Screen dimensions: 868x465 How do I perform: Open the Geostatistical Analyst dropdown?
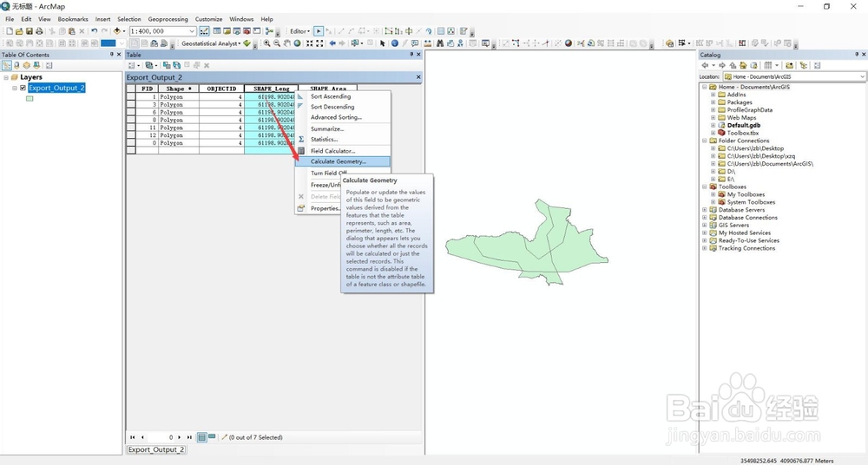pos(212,43)
